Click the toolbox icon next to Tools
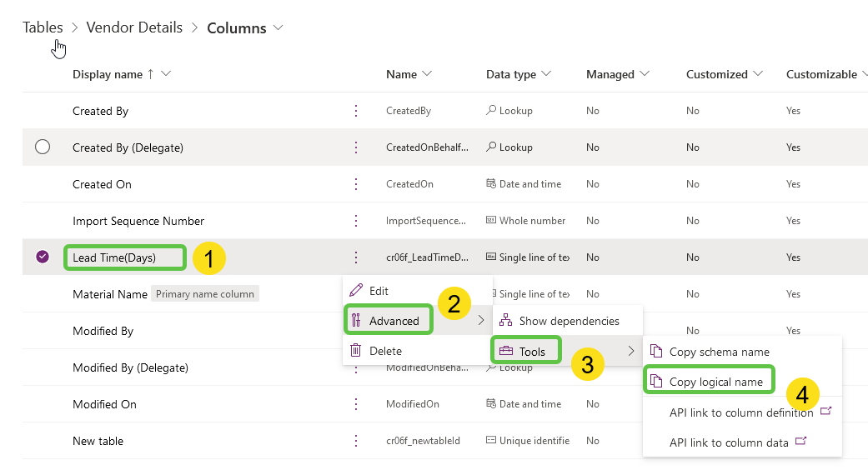The width and height of the screenshot is (868, 470). 505,352
